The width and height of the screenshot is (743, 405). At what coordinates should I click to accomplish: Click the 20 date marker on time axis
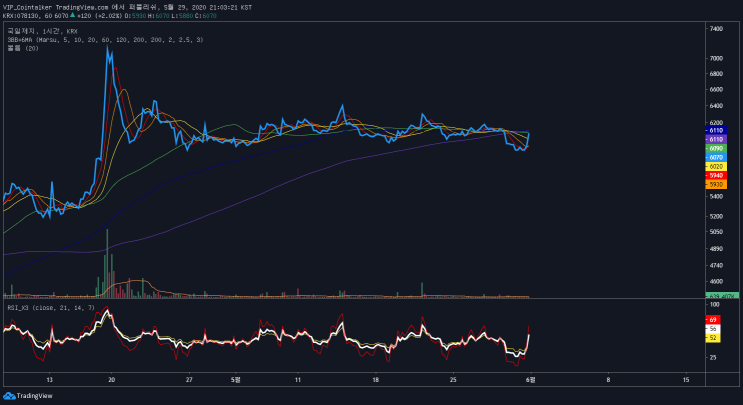[111, 379]
